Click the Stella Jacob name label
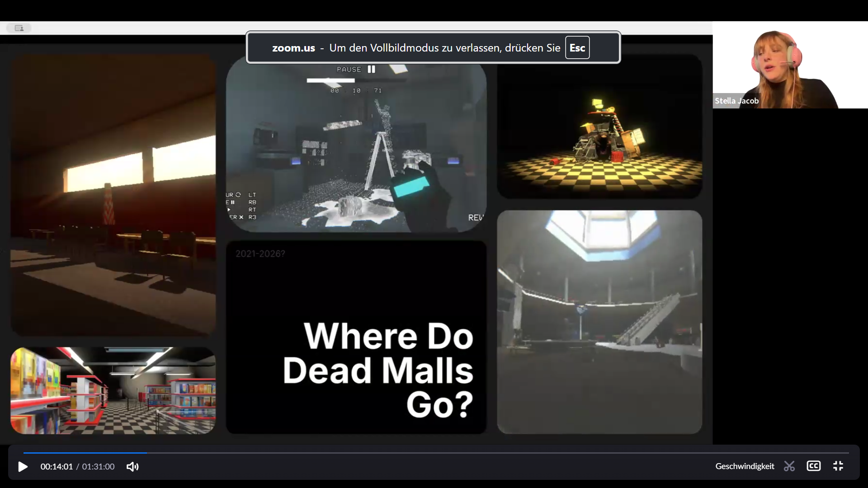Image resolution: width=868 pixels, height=488 pixels. [736, 101]
